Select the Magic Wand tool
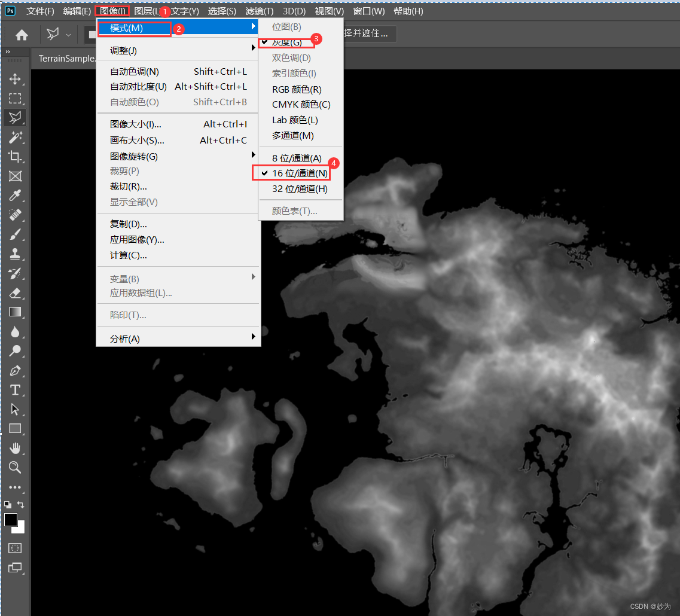680x616 pixels. pos(15,137)
